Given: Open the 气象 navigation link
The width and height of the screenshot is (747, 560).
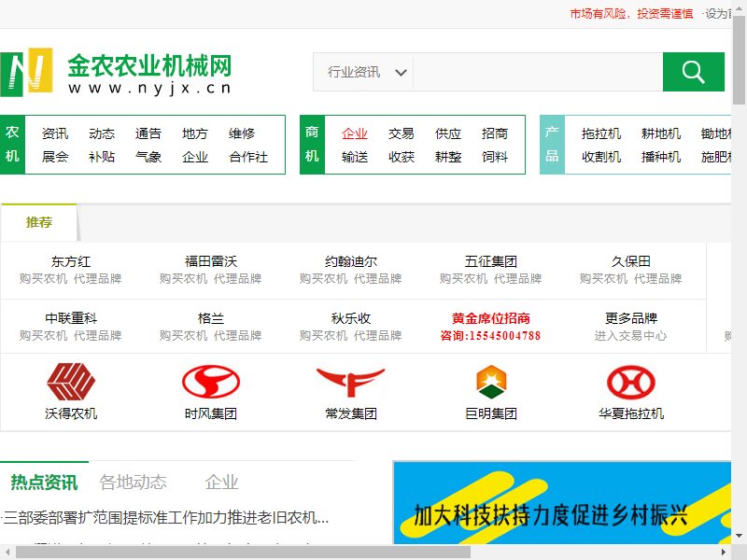Looking at the screenshot, I should pos(148,157).
